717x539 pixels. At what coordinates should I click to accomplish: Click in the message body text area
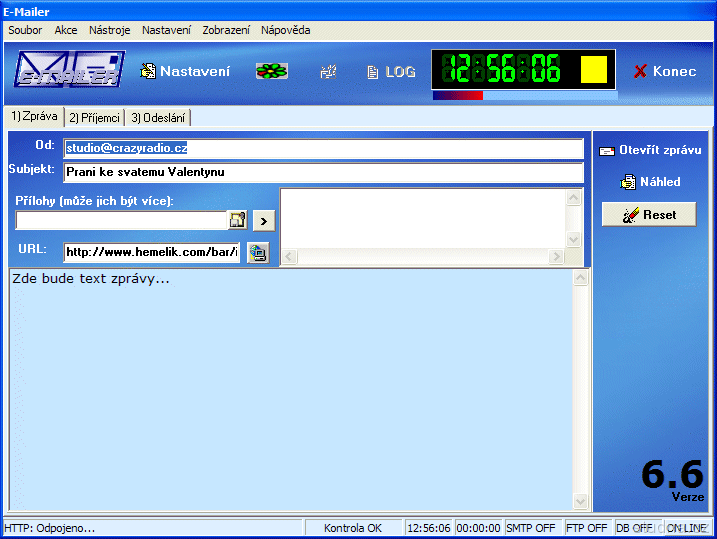pos(291,390)
